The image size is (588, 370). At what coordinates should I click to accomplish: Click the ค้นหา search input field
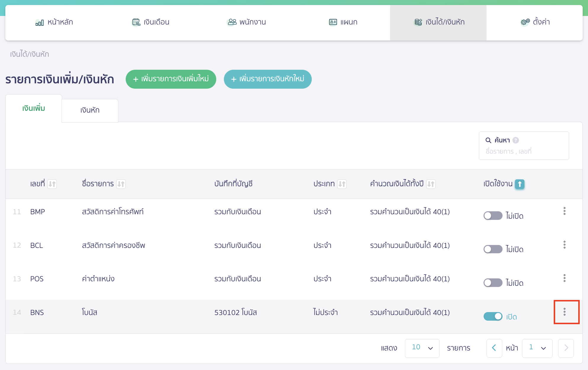(x=524, y=151)
